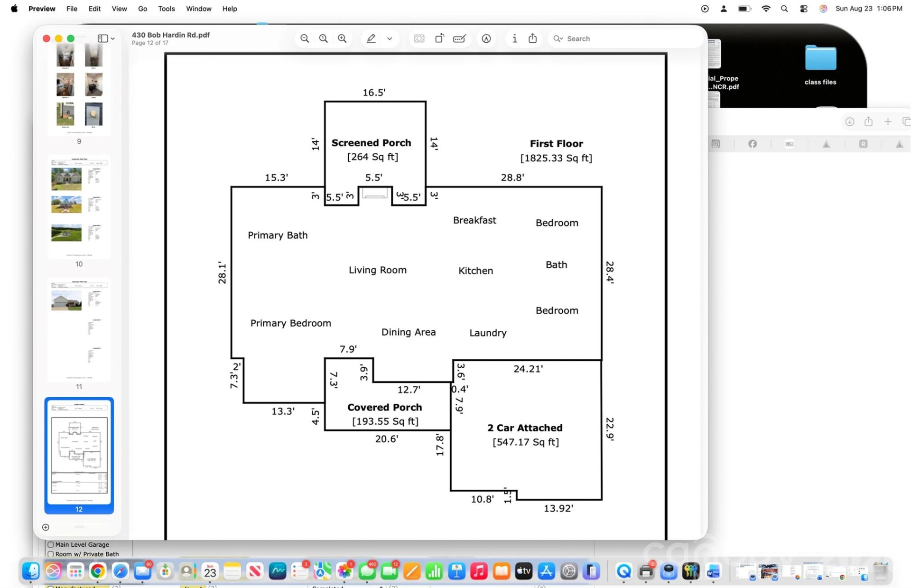Open the sidebar view options chevron
Screen dimensions: 911x588
[x=113, y=38]
